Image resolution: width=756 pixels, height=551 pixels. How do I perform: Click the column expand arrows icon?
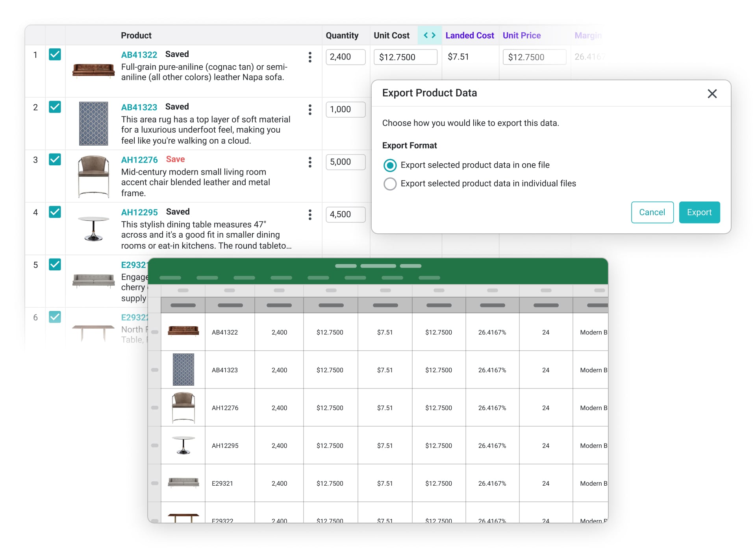[x=430, y=35]
